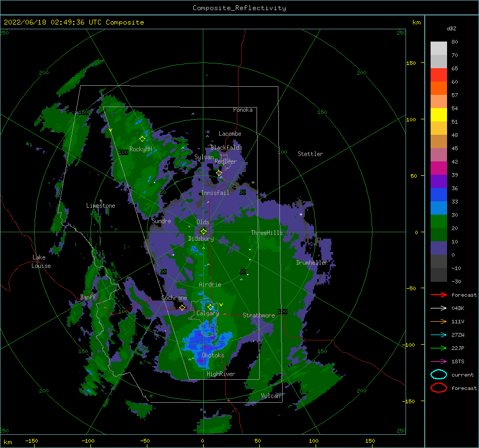The height and width of the screenshot is (448, 479).
Task: Click the Okotoks label
Action: click(213, 355)
